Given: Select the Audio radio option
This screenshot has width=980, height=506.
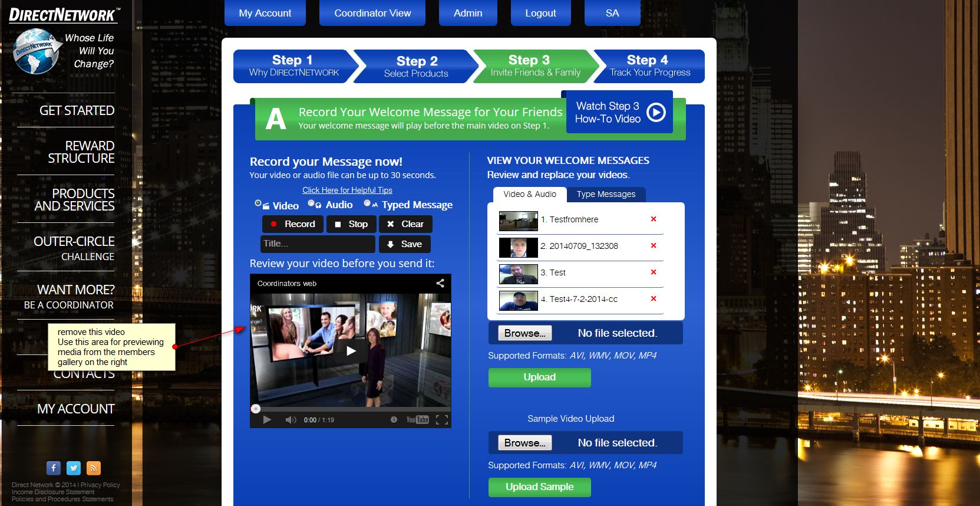Looking at the screenshot, I should coord(311,203).
